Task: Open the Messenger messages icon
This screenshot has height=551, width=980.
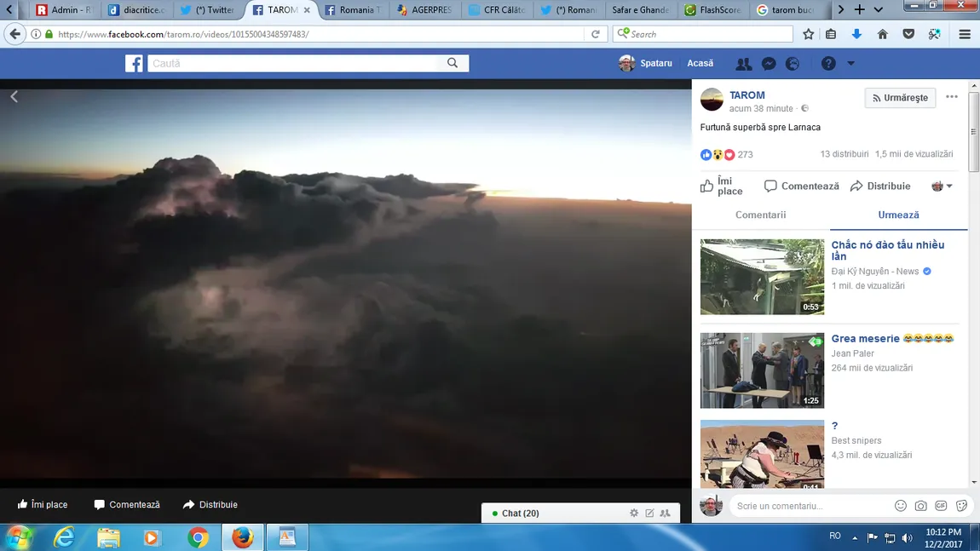Action: pyautogui.click(x=768, y=64)
